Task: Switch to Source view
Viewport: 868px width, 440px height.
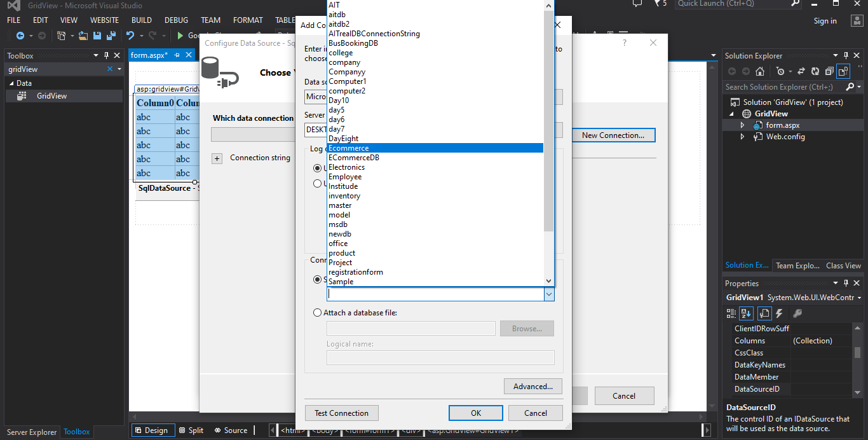Action: click(231, 430)
